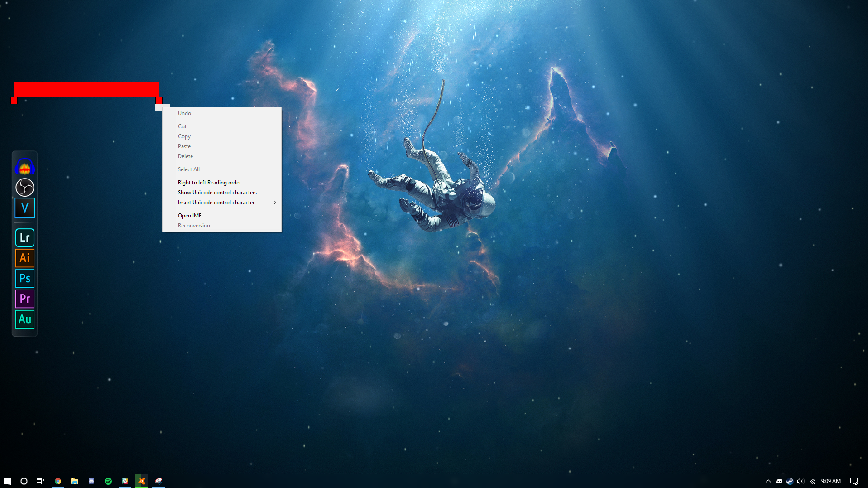Launch Adobe Premiere Pro from the dock
This screenshot has width=868, height=488.
pos(25,299)
